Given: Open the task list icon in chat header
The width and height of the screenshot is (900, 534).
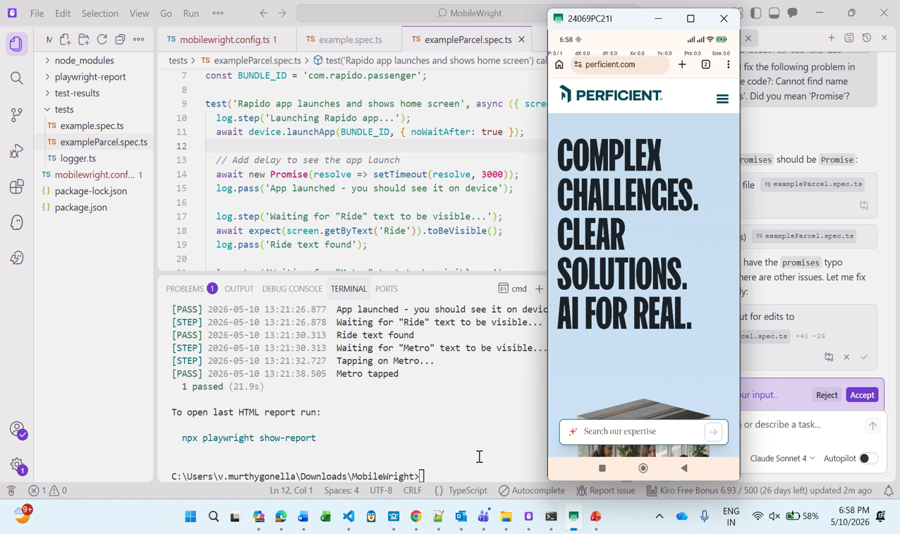Looking at the screenshot, I should point(849,38).
